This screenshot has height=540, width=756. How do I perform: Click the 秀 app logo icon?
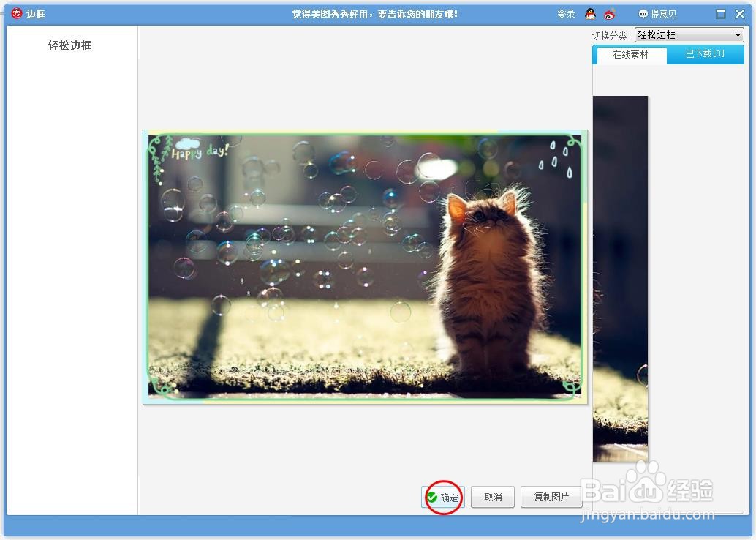point(17,13)
